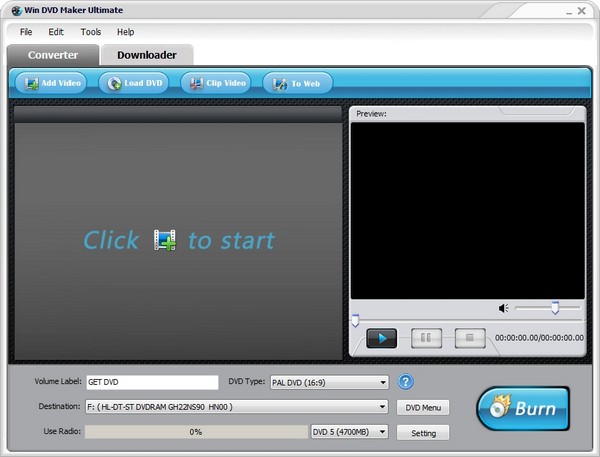Mute audio with the speaker icon

[504, 308]
